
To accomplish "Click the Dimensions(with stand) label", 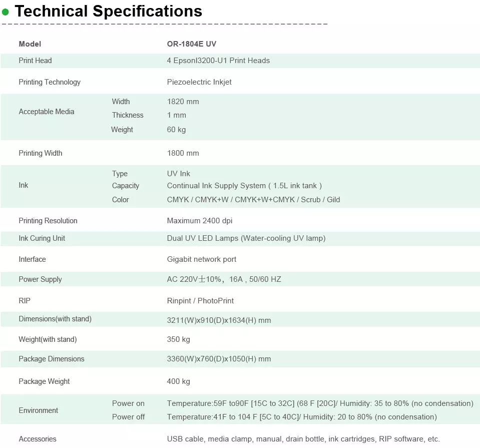I will click(55, 319).
